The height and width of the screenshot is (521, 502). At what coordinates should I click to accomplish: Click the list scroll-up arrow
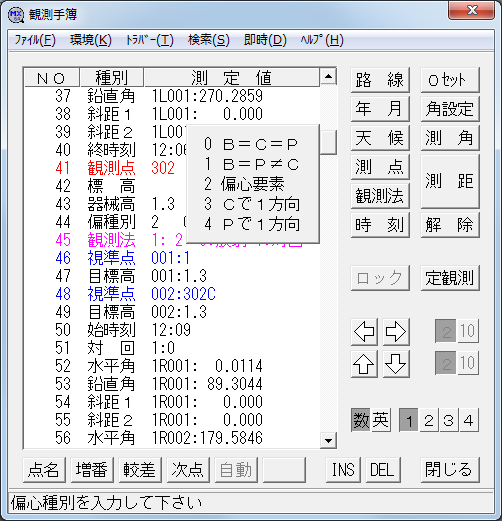tap(328, 77)
